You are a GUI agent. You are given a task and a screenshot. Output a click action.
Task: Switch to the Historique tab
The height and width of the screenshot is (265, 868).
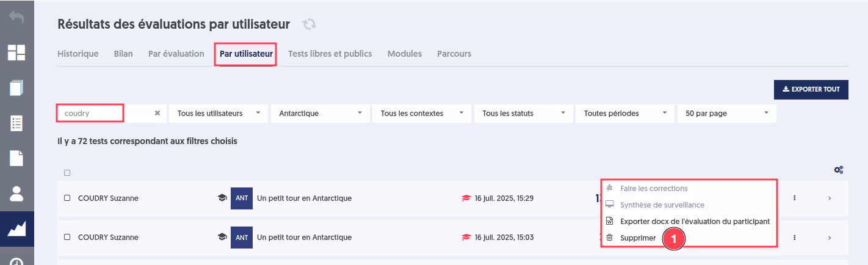(x=78, y=54)
